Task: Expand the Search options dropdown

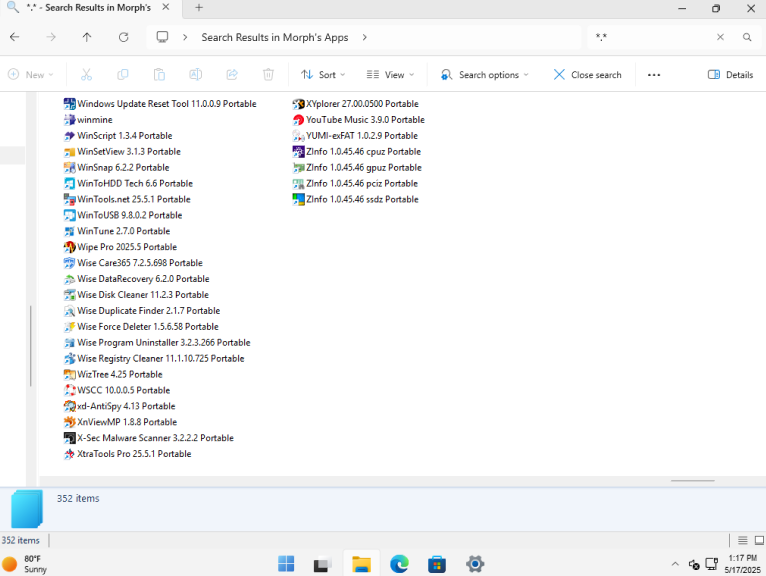Action: coord(485,75)
